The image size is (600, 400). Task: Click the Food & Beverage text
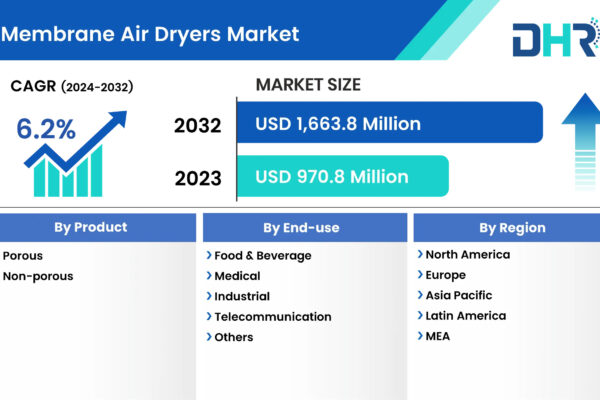point(263,255)
